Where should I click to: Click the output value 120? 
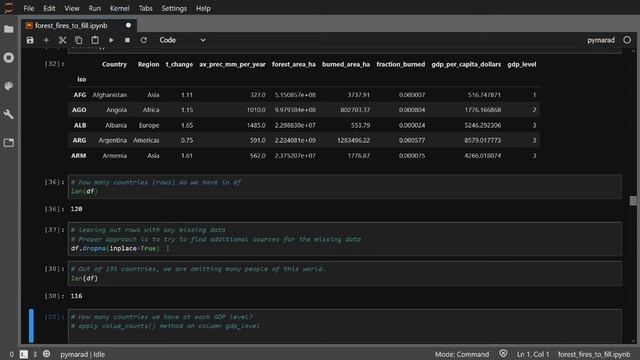tap(76, 209)
